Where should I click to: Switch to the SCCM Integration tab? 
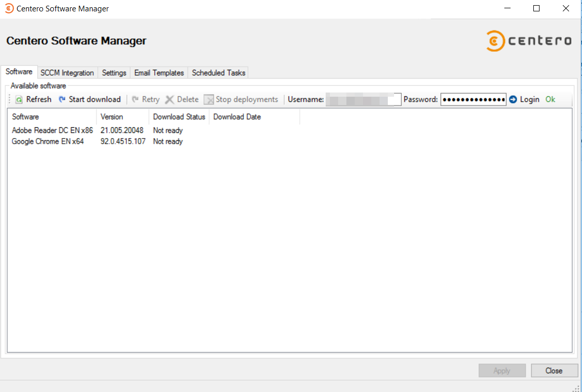pyautogui.click(x=67, y=73)
